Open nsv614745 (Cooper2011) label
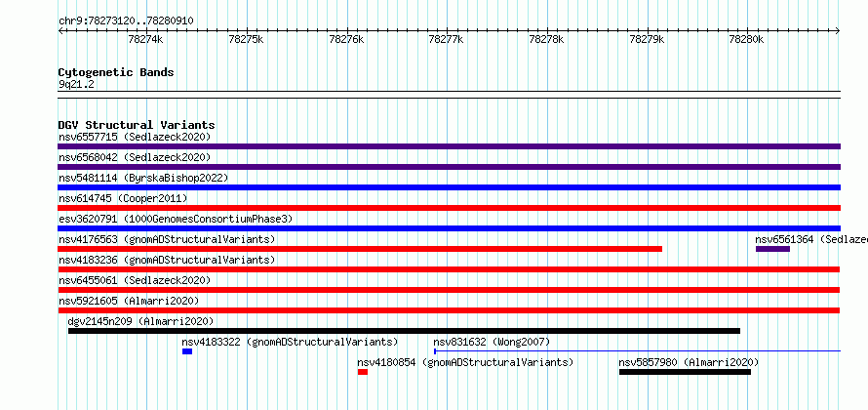Viewport: 868px width, 410px height. [x=123, y=198]
